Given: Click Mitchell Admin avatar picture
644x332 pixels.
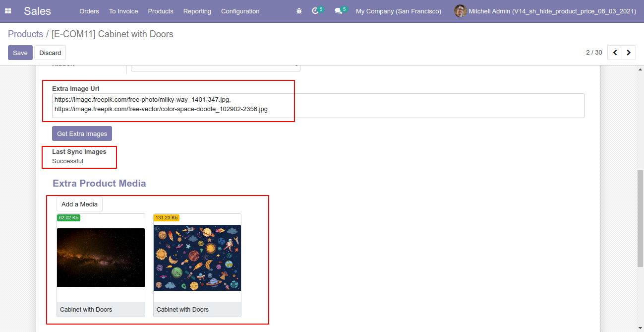Looking at the screenshot, I should tap(460, 11).
